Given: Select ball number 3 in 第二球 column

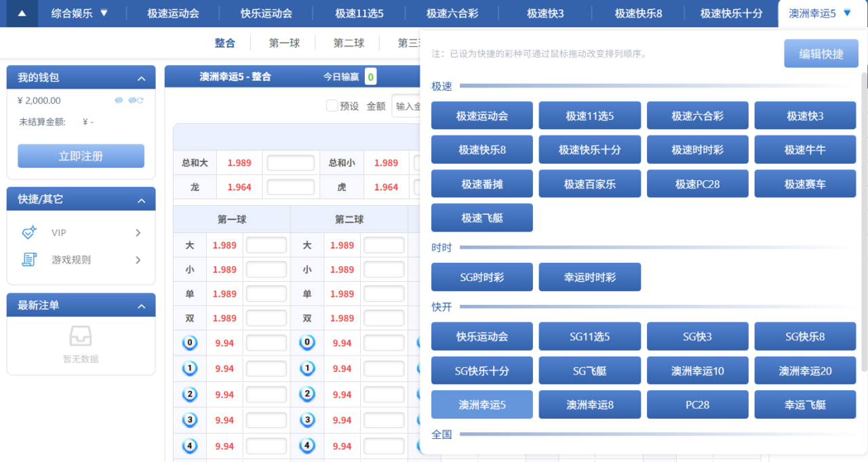Looking at the screenshot, I should (307, 421).
